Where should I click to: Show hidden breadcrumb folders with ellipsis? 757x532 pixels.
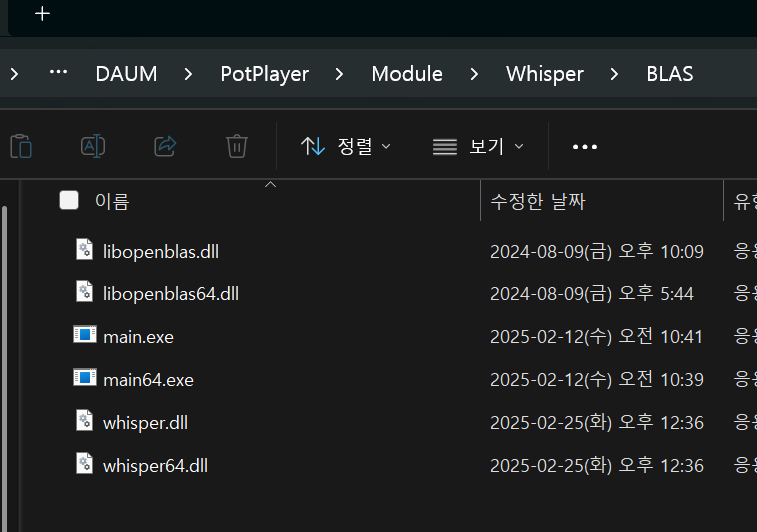(x=58, y=72)
